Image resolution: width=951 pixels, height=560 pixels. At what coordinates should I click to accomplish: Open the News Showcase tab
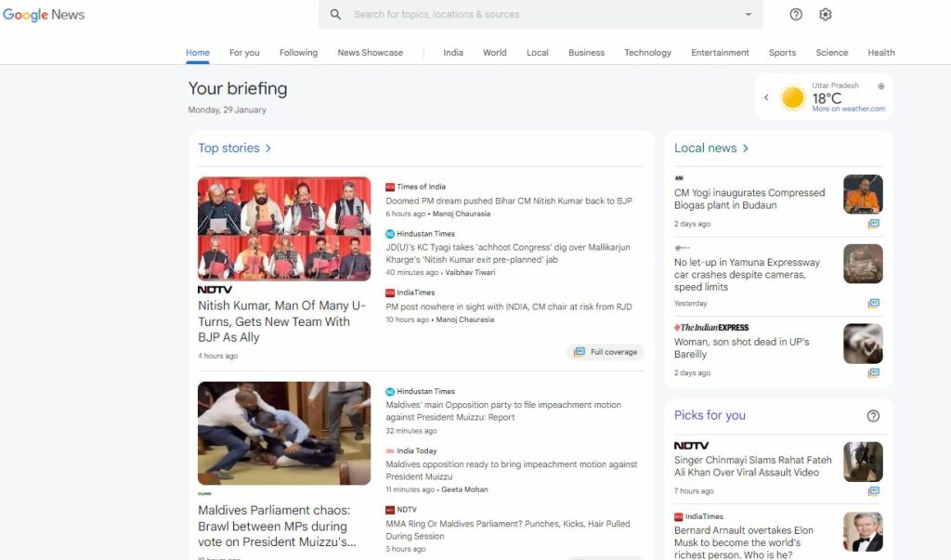pyautogui.click(x=370, y=53)
